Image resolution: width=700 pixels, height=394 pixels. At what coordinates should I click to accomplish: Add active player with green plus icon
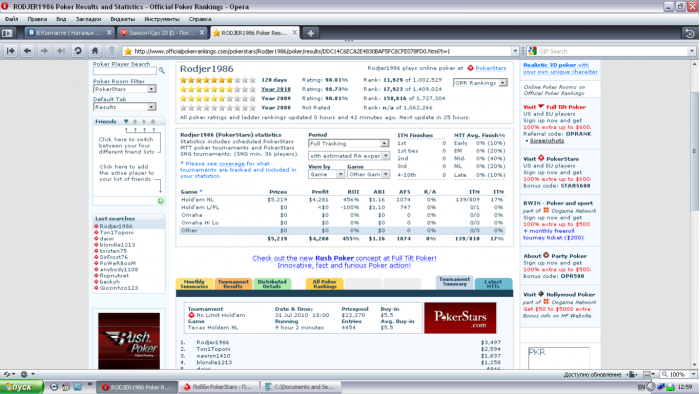tap(161, 201)
